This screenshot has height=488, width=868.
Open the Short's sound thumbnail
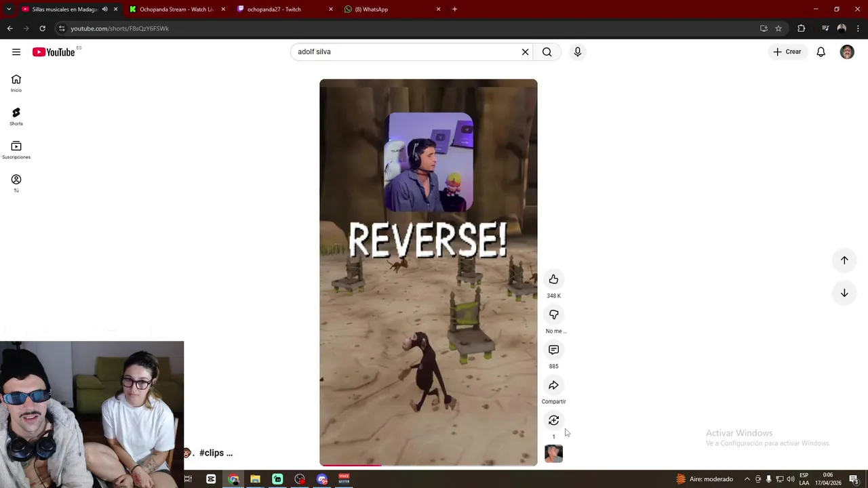point(553,453)
